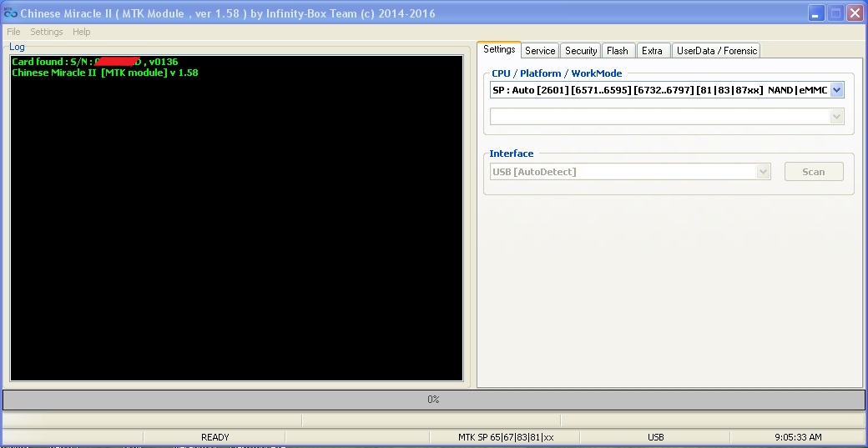Click the READY status bar entry

coord(214,437)
